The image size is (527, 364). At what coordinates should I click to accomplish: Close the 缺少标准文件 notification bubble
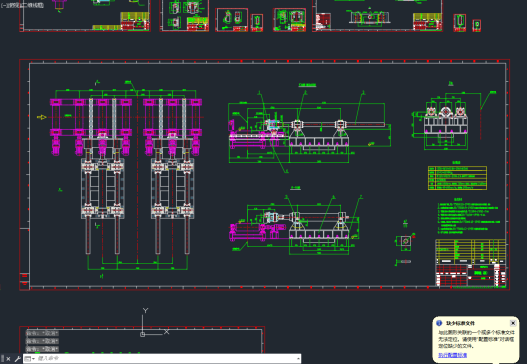(513, 323)
